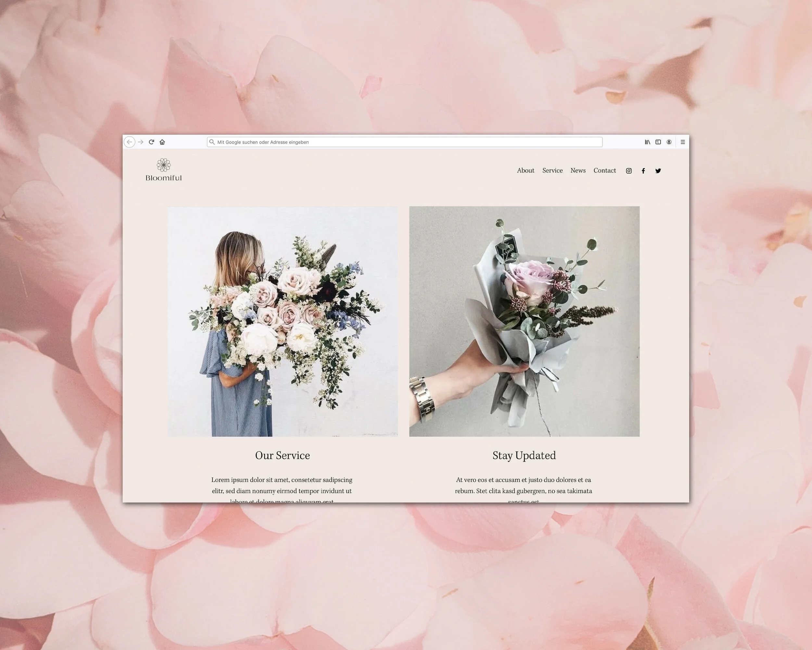Click the hand holding wrapped bouquet image
This screenshot has width=812, height=650.
click(524, 321)
